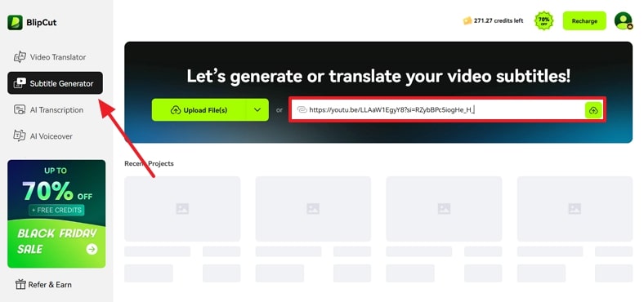The image size is (644, 302).
Task: Click the Recharge button
Action: [x=584, y=21]
